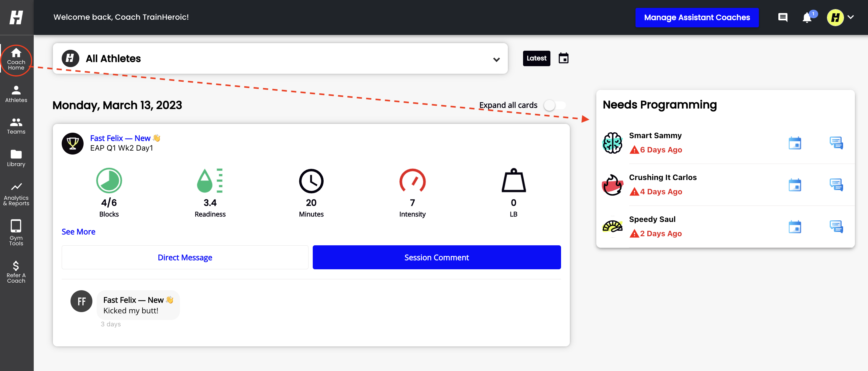
Task: Open the All Athletes dropdown
Action: 280,59
